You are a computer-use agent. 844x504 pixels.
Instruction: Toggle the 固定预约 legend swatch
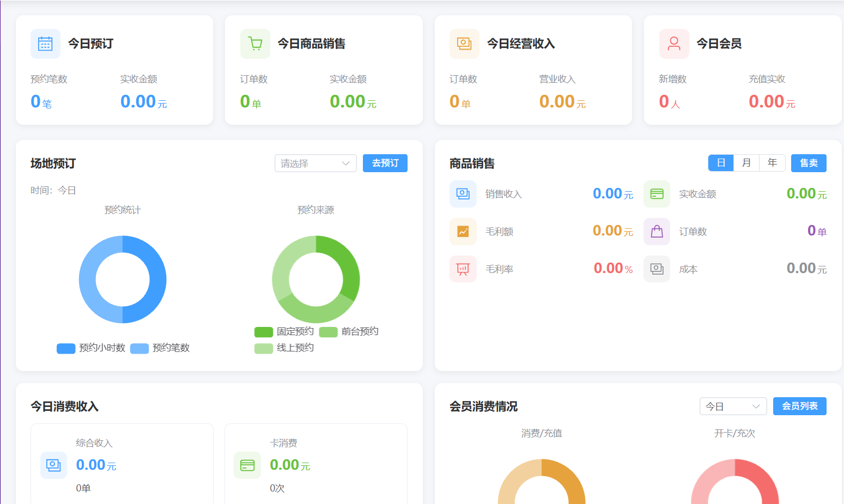[264, 332]
